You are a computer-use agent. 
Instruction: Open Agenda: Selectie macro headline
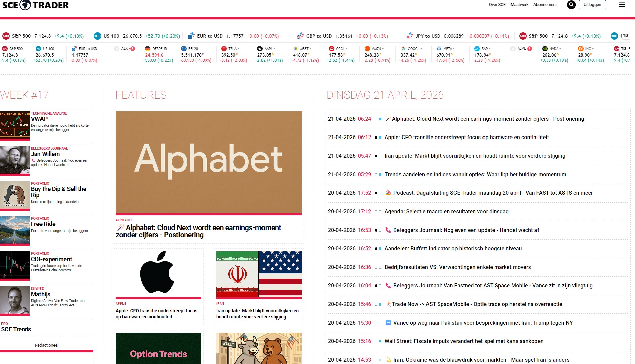(447, 211)
